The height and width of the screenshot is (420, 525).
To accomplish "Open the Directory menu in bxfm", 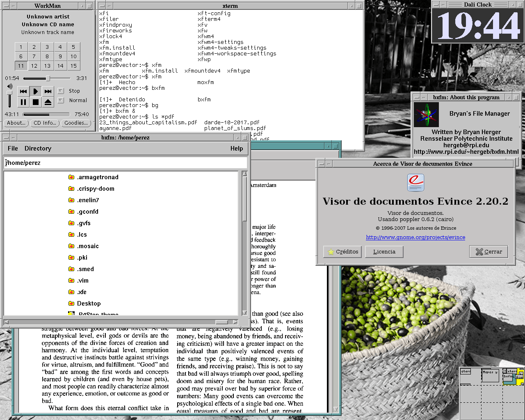I will click(38, 148).
